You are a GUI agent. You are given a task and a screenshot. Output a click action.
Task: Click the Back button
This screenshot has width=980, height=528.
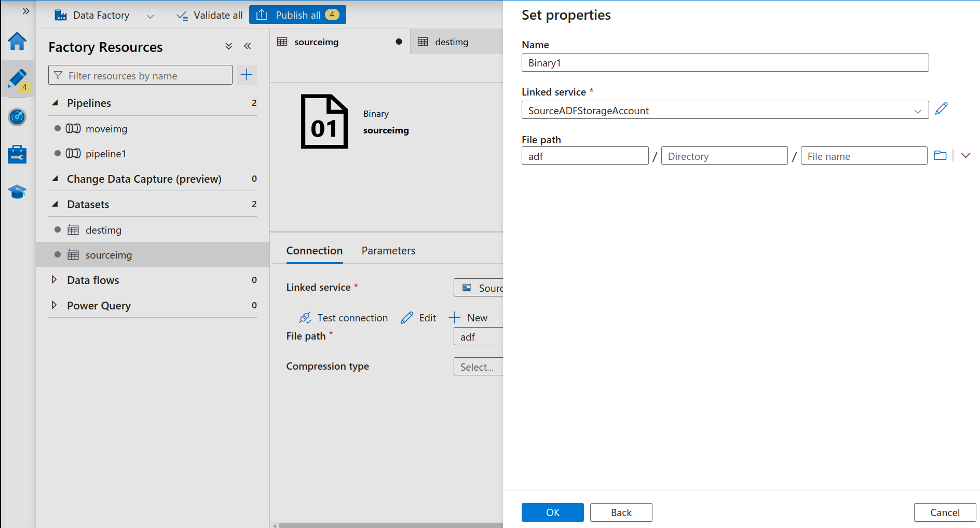pos(621,512)
